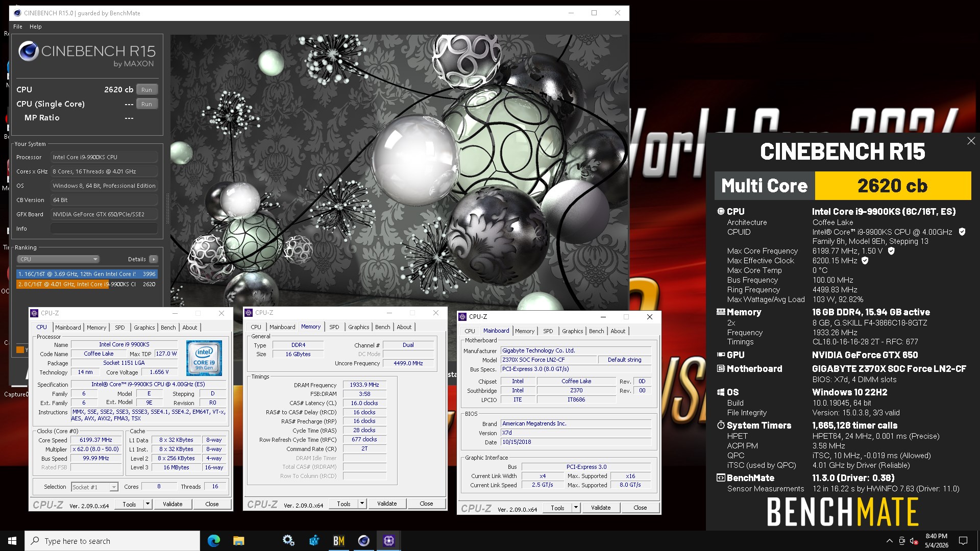Expand Tools dropdown arrow in Mainboard tab window
This screenshot has width=980, height=551.
click(576, 508)
